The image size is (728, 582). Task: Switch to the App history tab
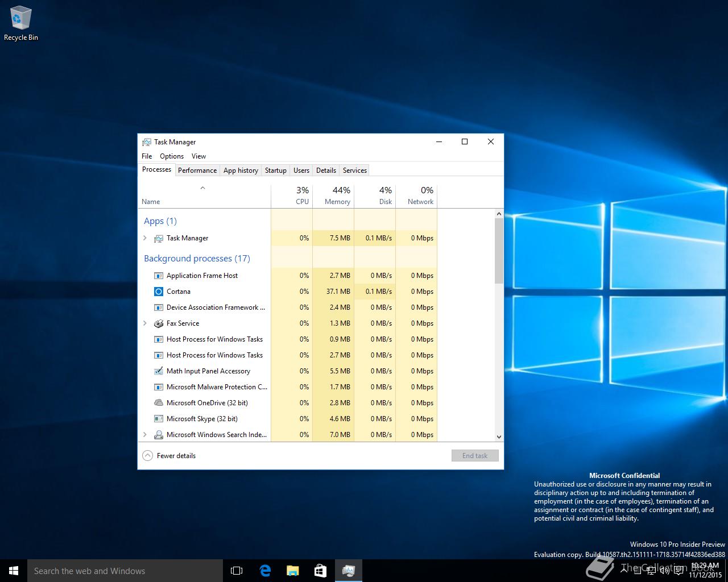click(241, 171)
